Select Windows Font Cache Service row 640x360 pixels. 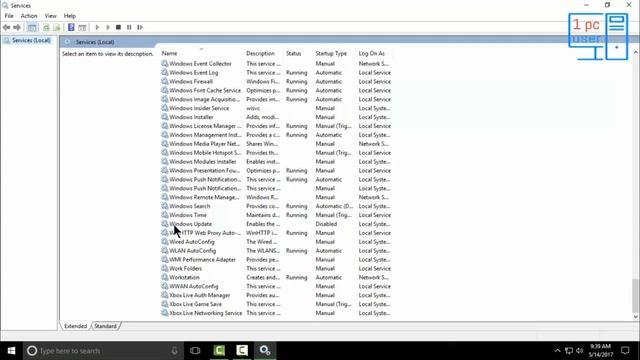[276, 91]
